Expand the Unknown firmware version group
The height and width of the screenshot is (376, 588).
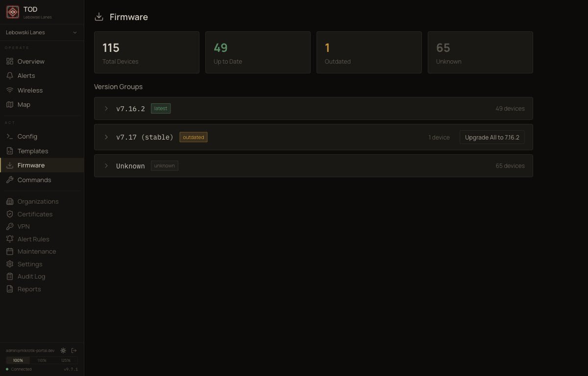106,165
